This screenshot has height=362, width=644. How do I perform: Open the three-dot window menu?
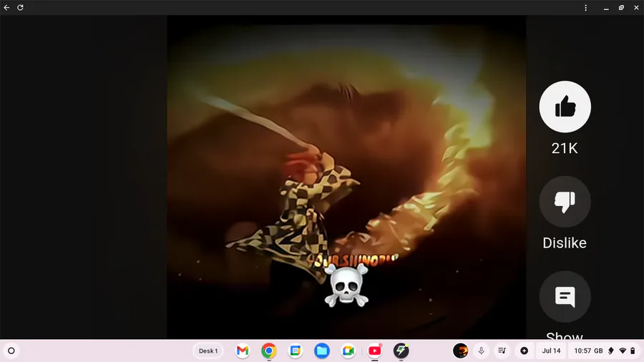585,7
